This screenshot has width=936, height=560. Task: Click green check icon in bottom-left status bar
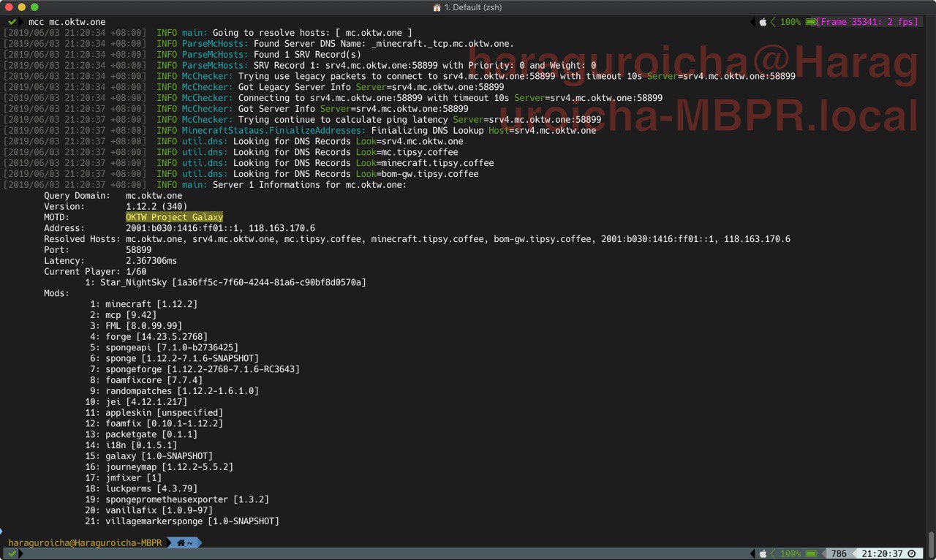(x=12, y=553)
